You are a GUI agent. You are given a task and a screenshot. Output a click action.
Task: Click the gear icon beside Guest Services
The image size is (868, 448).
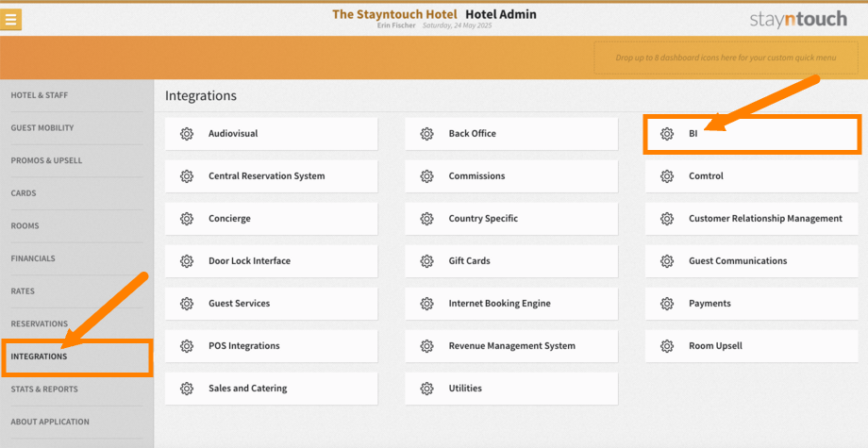[x=187, y=304]
